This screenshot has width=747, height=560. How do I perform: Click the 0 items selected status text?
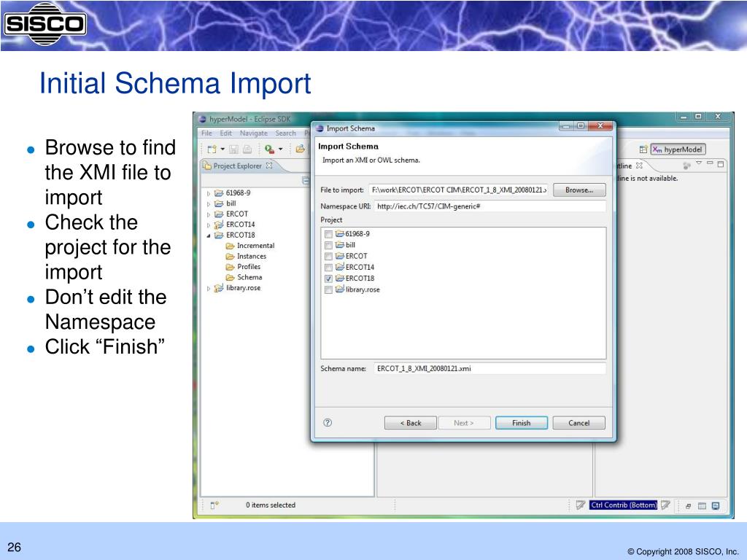[271, 505]
